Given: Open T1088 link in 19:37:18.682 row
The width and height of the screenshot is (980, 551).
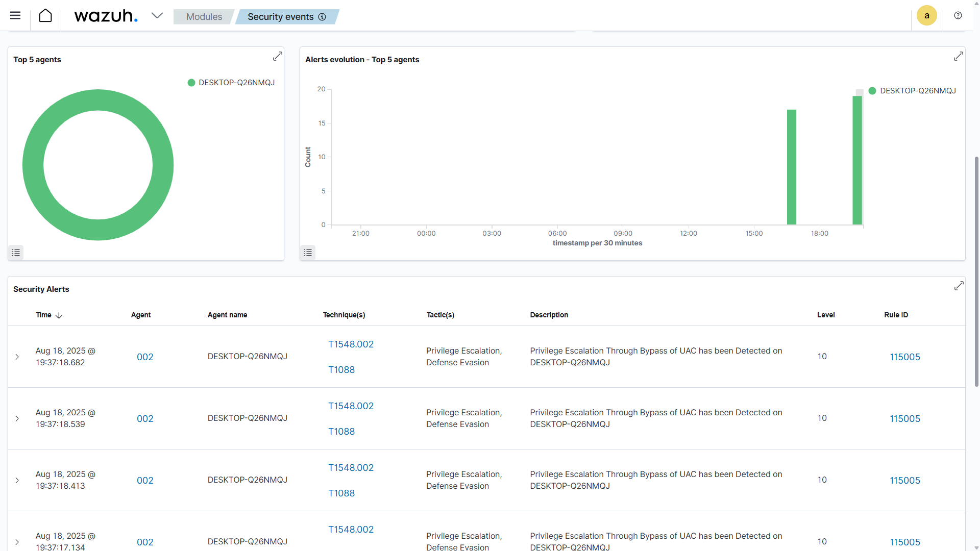Looking at the screenshot, I should click(341, 370).
